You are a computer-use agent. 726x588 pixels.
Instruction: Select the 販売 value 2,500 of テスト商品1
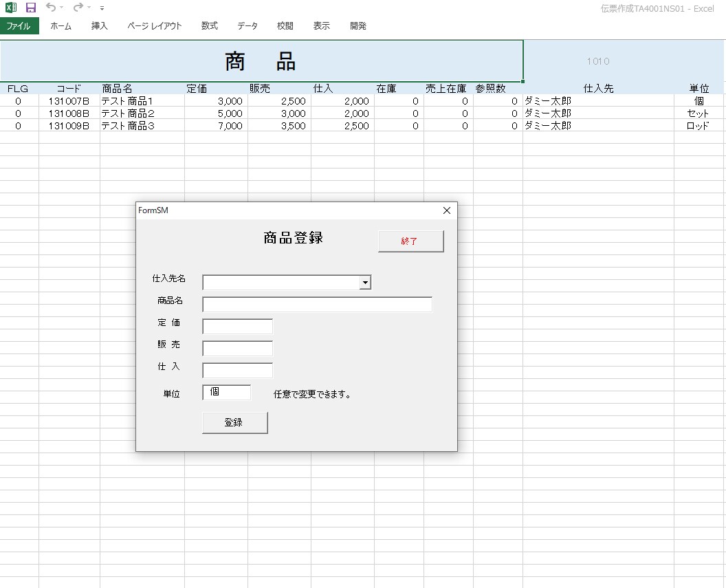(x=280, y=101)
